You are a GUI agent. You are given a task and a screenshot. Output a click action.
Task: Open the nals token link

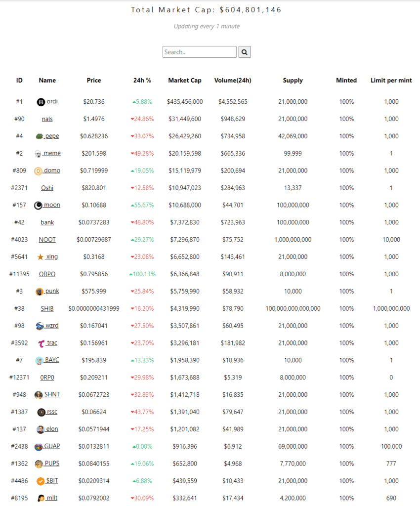point(47,119)
